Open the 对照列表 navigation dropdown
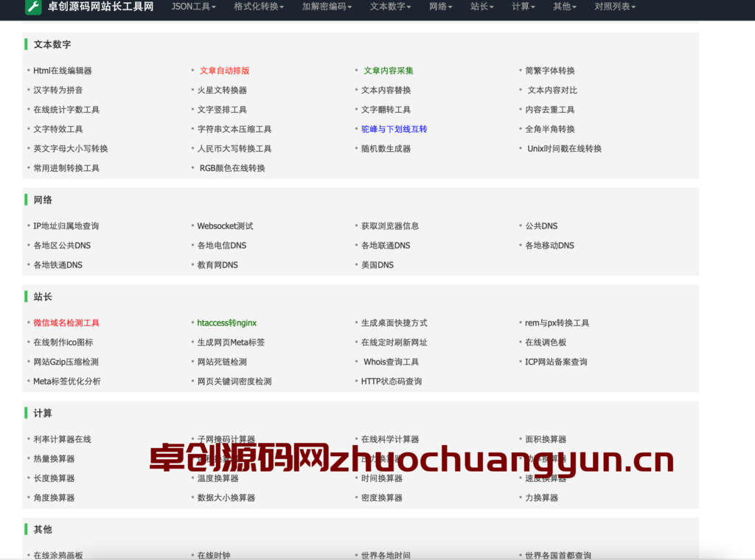Image resolution: width=755 pixels, height=560 pixels. (x=615, y=7)
